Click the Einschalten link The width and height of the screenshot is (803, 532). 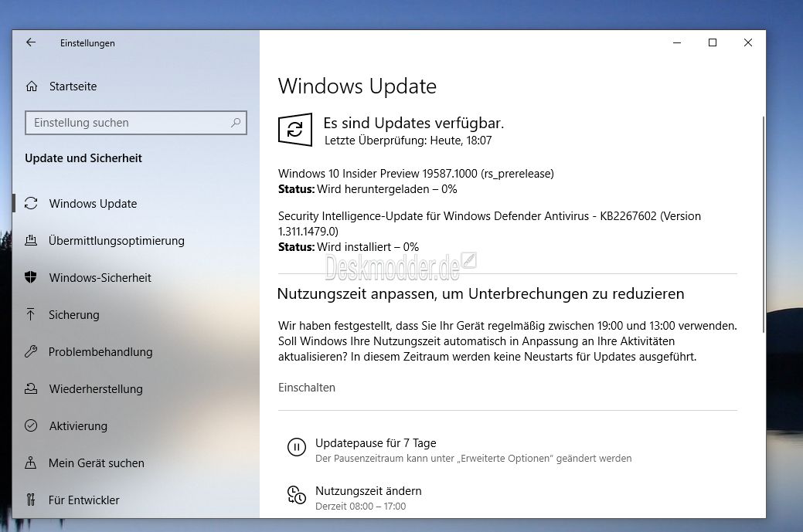[307, 388]
